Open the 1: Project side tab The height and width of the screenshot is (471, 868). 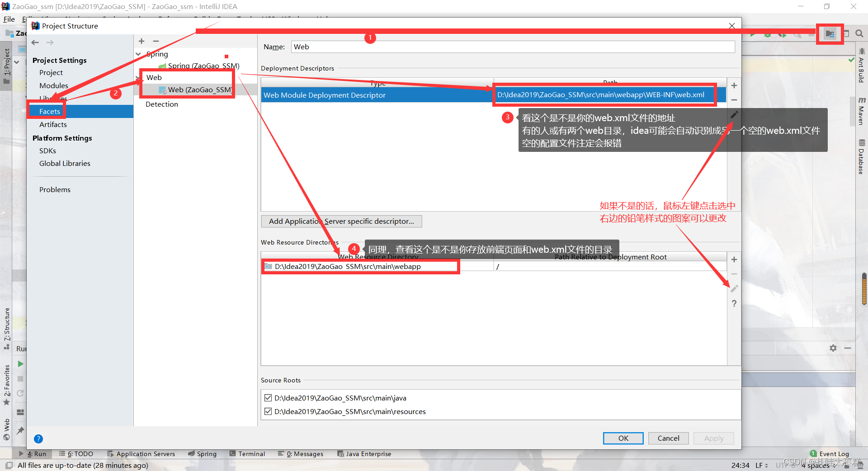point(6,66)
